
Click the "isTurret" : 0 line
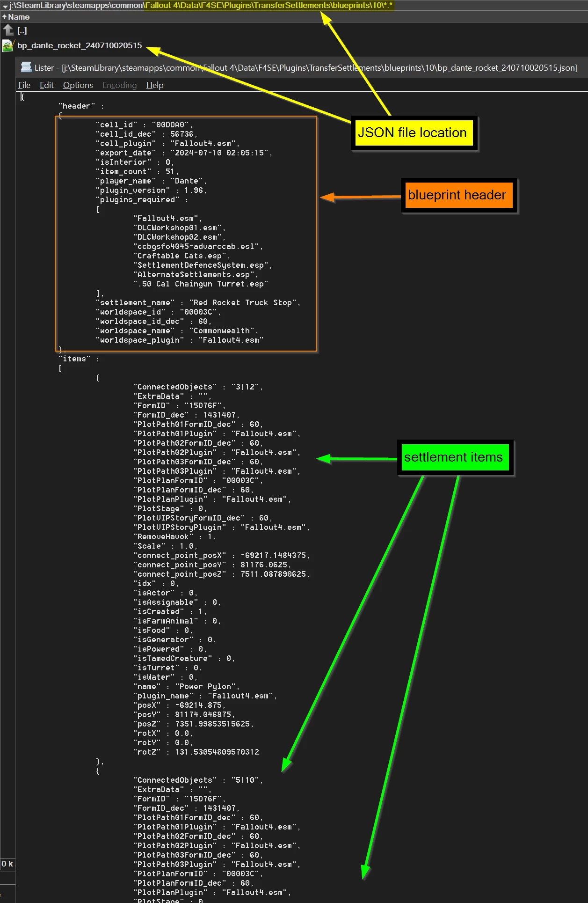point(168,668)
